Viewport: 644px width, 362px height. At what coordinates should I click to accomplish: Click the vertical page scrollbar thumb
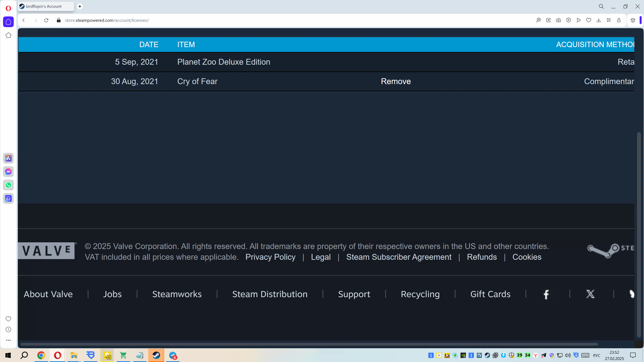tap(639, 235)
